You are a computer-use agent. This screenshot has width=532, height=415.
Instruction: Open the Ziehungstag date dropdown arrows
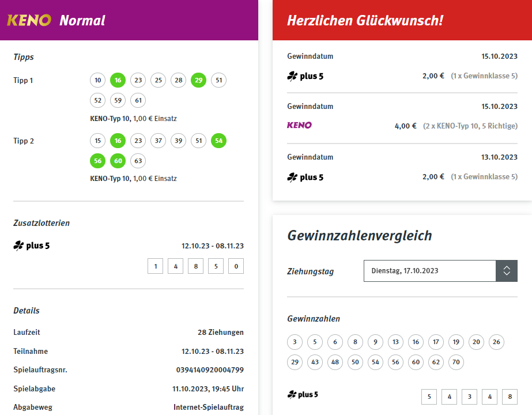[506, 271]
